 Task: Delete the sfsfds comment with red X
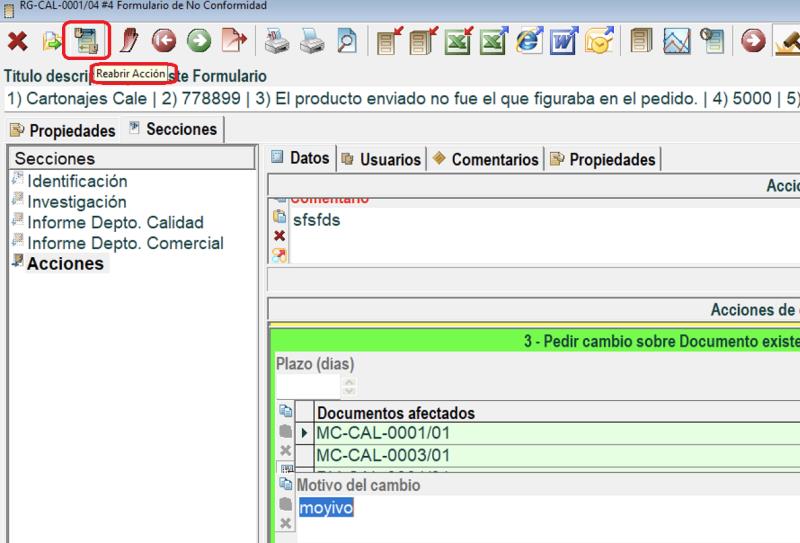(280, 236)
